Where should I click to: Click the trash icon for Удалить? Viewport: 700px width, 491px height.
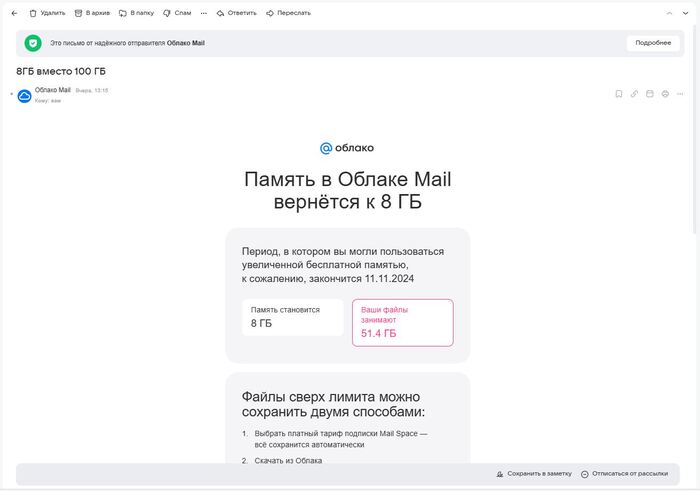[x=33, y=13]
